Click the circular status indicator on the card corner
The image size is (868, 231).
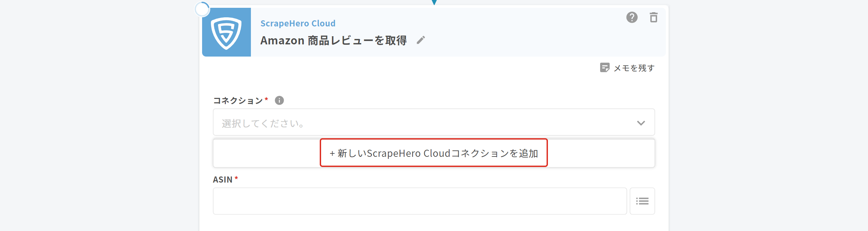click(x=202, y=9)
